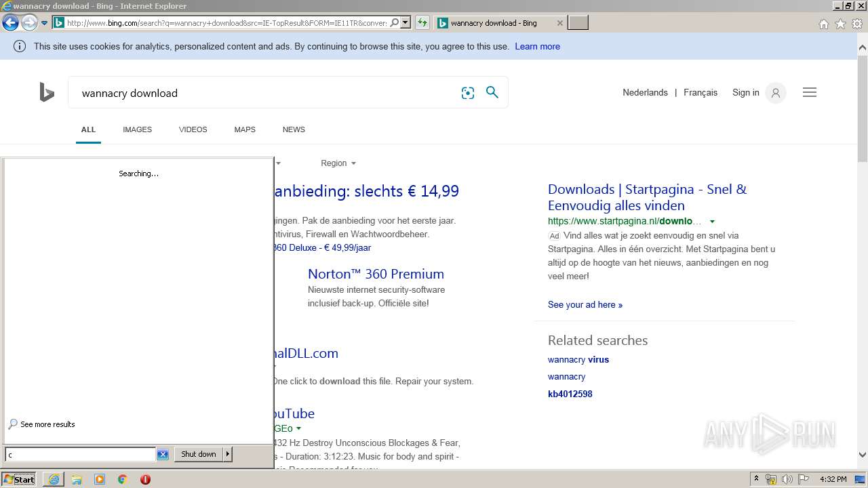Open a new blank tab
868x488 pixels.
(x=578, y=23)
